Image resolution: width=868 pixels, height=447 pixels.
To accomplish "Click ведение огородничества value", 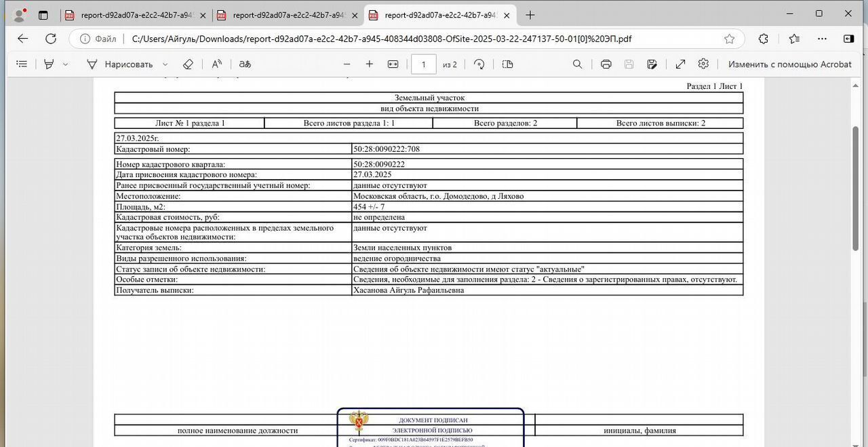I will (397, 258).
